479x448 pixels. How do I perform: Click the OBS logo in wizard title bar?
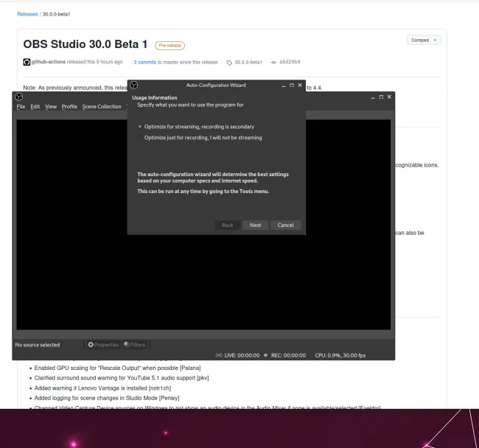pos(133,86)
